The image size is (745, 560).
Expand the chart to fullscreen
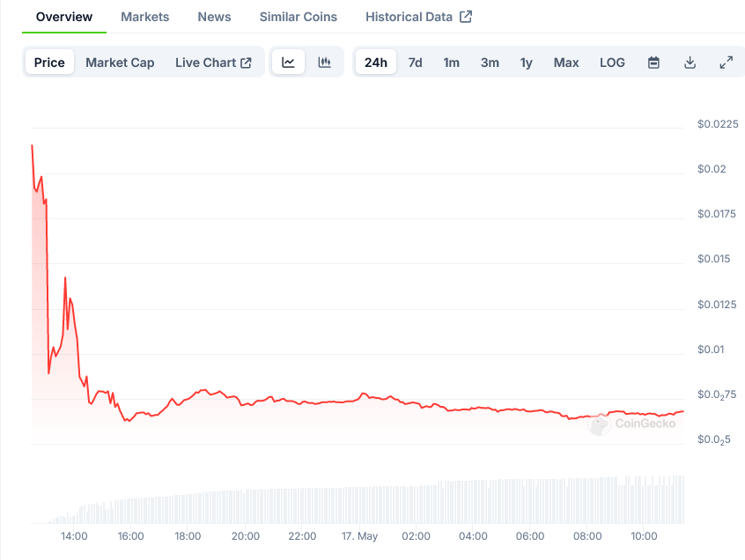tap(727, 63)
